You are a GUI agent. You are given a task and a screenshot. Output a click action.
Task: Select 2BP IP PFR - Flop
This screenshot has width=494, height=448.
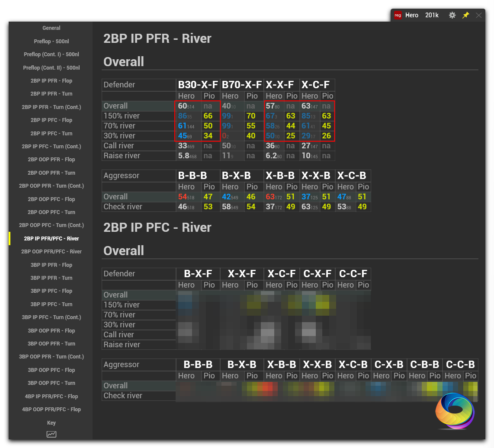(51, 81)
